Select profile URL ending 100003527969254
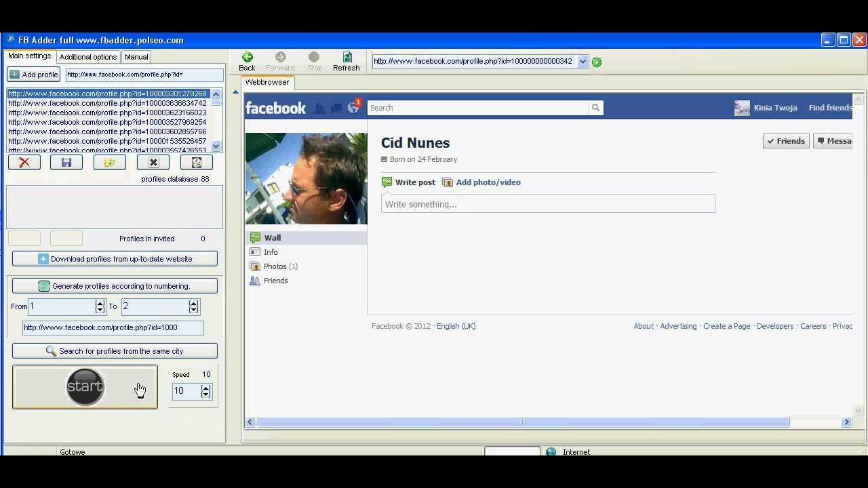Image resolution: width=868 pixels, height=488 pixels. pyautogui.click(x=108, y=122)
